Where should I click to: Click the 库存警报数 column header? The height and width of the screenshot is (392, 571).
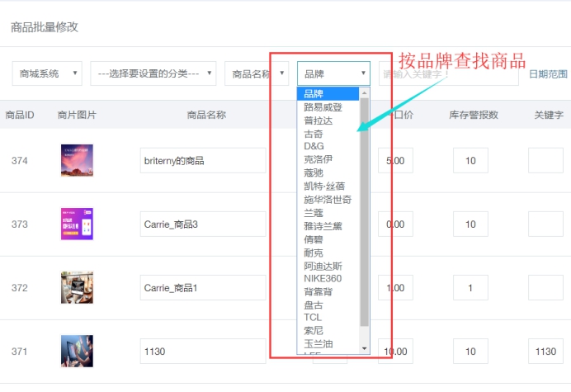[474, 115]
